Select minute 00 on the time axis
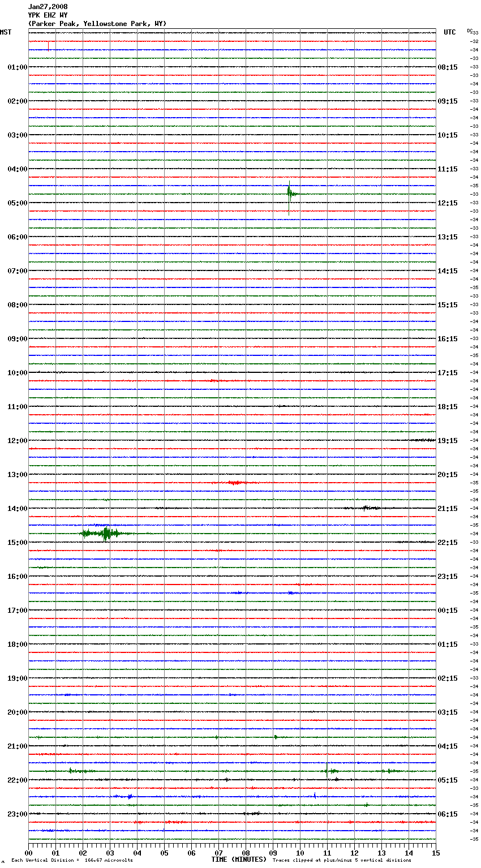Screen dimensions: 481x868 [29, 853]
